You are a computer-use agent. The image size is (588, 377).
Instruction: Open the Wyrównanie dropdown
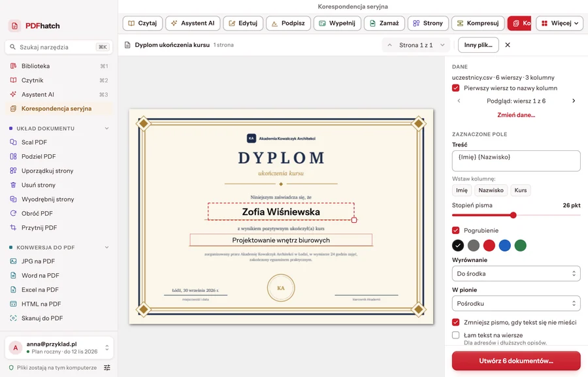point(516,274)
